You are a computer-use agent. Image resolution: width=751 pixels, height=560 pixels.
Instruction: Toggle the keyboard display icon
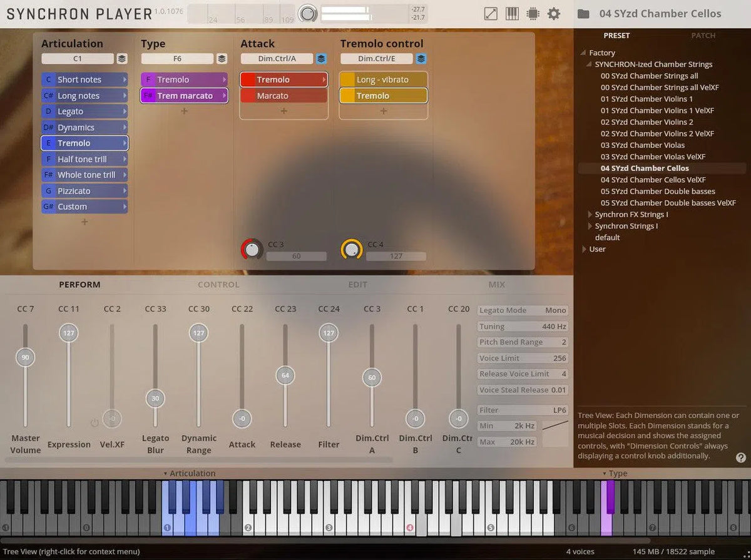[512, 14]
